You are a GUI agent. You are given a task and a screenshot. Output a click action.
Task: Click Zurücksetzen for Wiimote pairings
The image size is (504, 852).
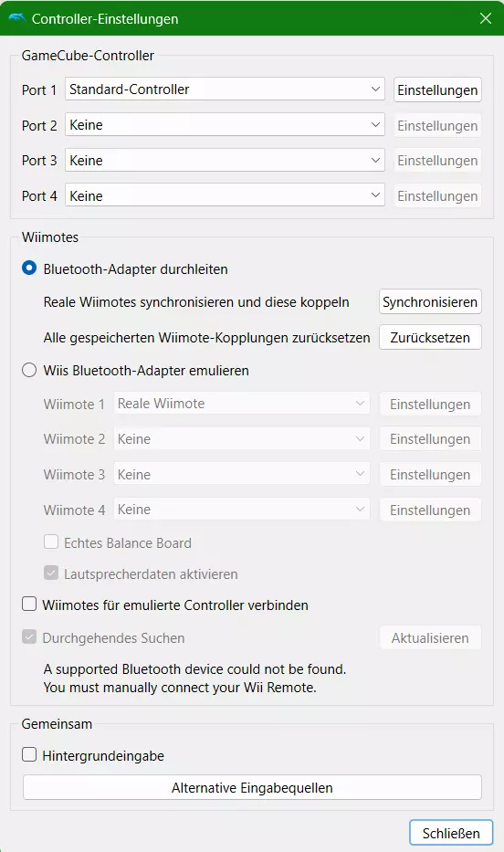click(x=430, y=338)
